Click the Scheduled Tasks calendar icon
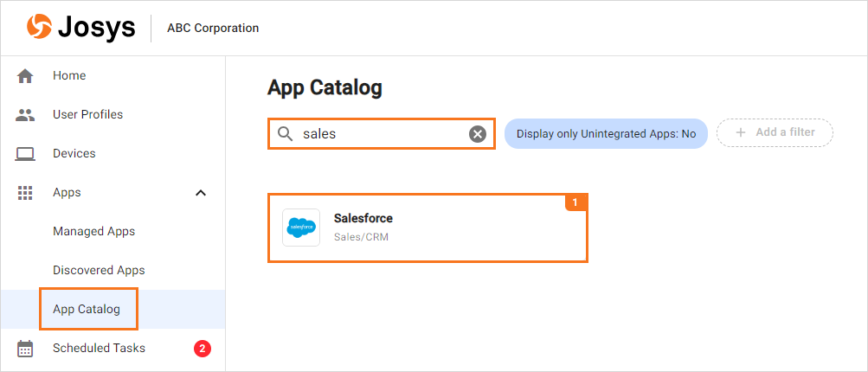 click(x=25, y=349)
